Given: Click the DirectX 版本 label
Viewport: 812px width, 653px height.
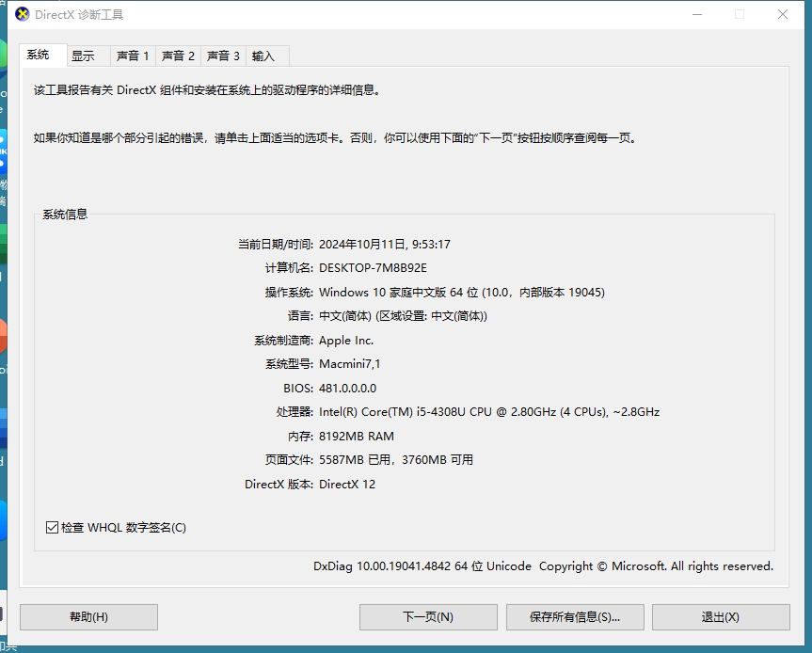Looking at the screenshot, I should click(x=279, y=485).
